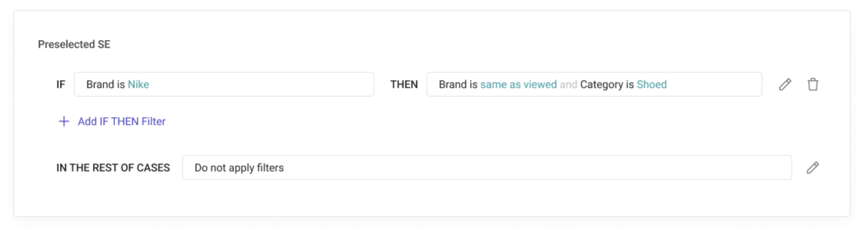Click Brand is text in the IF field
This screenshot has width=868, height=229.
click(105, 84)
